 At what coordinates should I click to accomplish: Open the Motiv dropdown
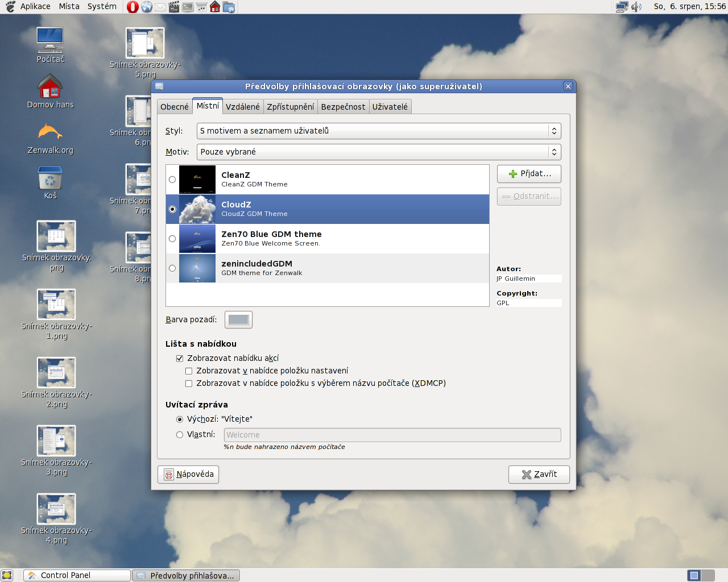pos(379,152)
